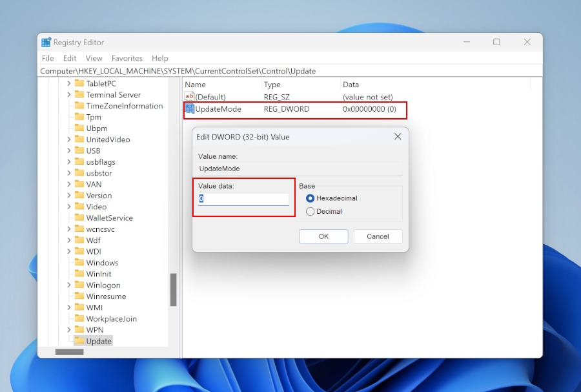Select the Decimal base option
The height and width of the screenshot is (392, 581).
click(311, 211)
